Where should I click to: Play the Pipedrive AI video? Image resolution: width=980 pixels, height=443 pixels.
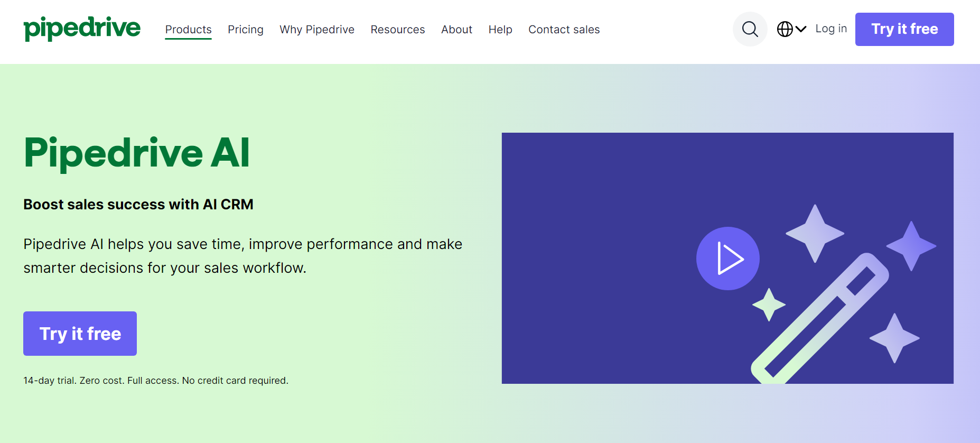click(727, 259)
